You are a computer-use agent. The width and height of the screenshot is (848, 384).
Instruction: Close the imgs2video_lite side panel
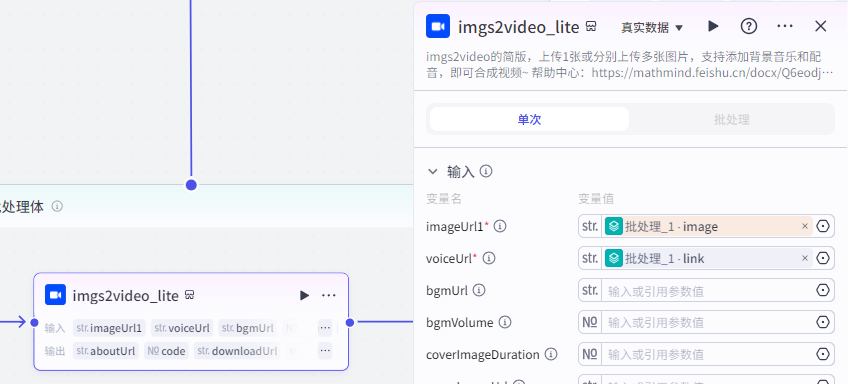820,26
